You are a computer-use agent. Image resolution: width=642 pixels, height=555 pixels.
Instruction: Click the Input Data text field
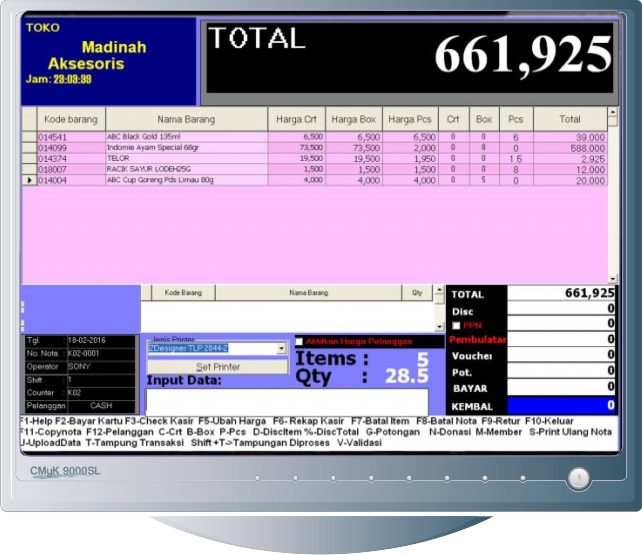pyautogui.click(x=286, y=401)
